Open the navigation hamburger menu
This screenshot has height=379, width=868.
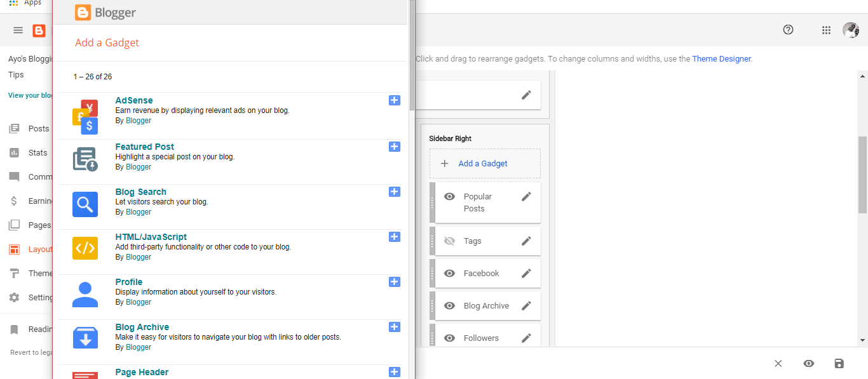pyautogui.click(x=18, y=30)
